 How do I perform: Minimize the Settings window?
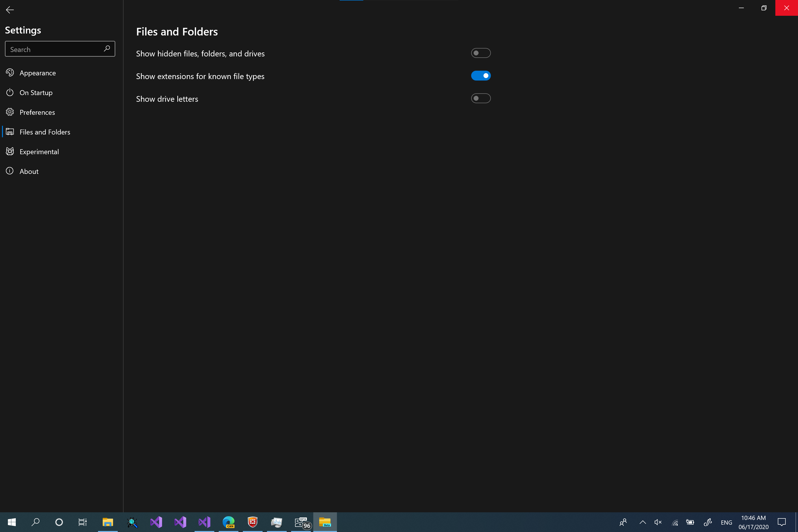pyautogui.click(x=741, y=8)
